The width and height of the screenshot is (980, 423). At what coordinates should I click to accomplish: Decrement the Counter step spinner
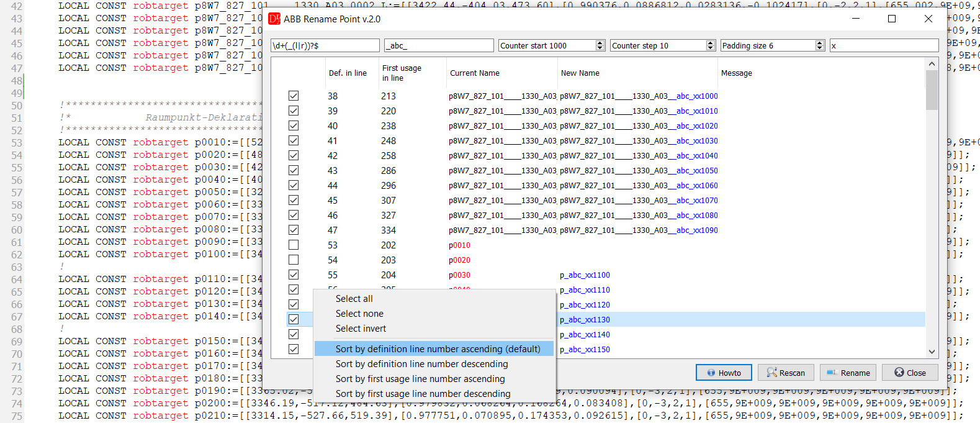711,48
